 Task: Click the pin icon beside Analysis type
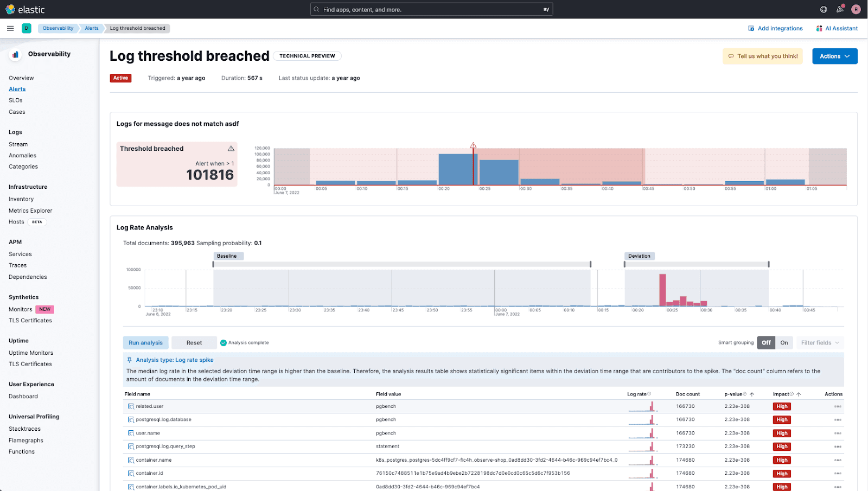coord(130,360)
